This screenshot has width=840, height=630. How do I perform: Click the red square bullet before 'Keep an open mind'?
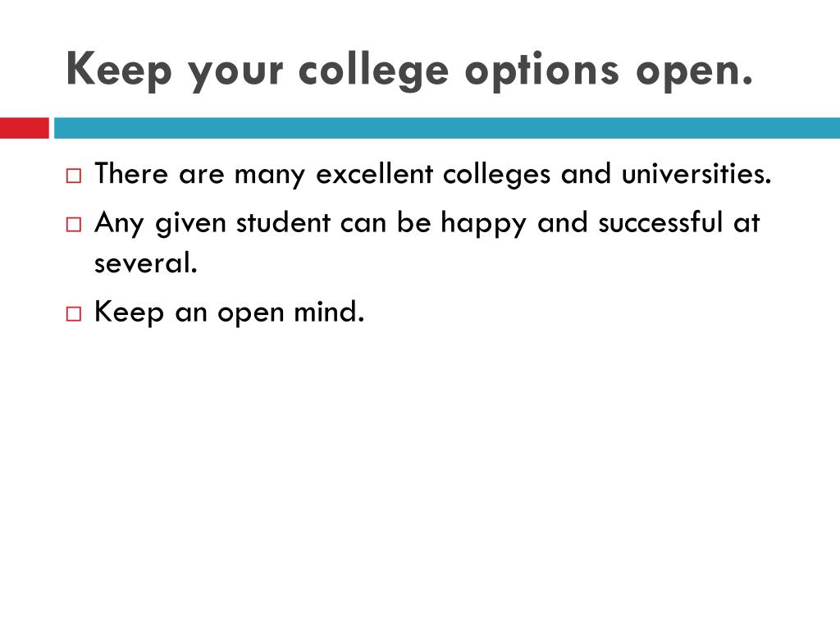click(74, 313)
